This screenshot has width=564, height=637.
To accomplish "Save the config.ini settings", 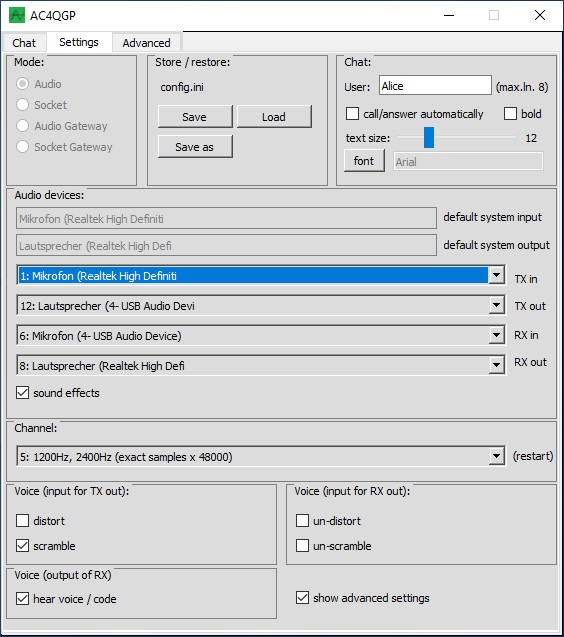I will tap(195, 117).
